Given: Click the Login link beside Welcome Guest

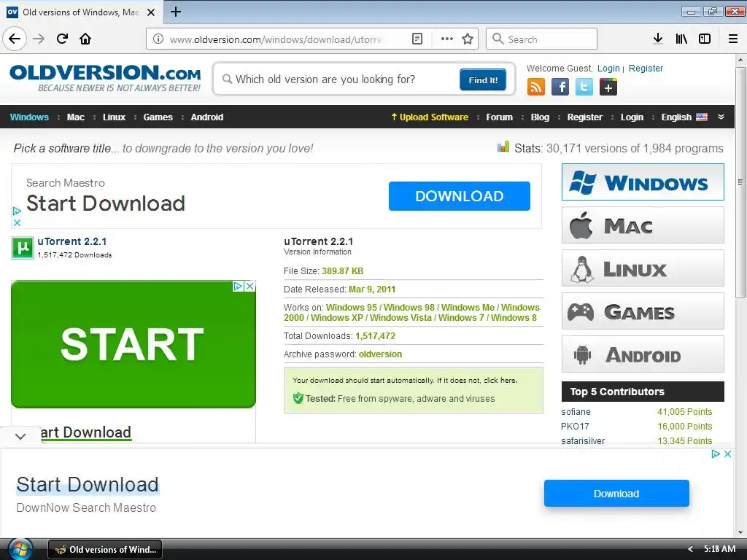Looking at the screenshot, I should click(608, 68).
